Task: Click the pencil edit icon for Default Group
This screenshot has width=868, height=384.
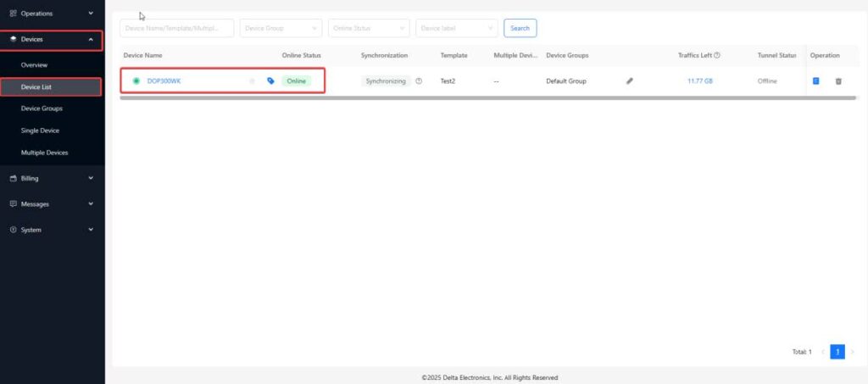Action: coord(629,81)
